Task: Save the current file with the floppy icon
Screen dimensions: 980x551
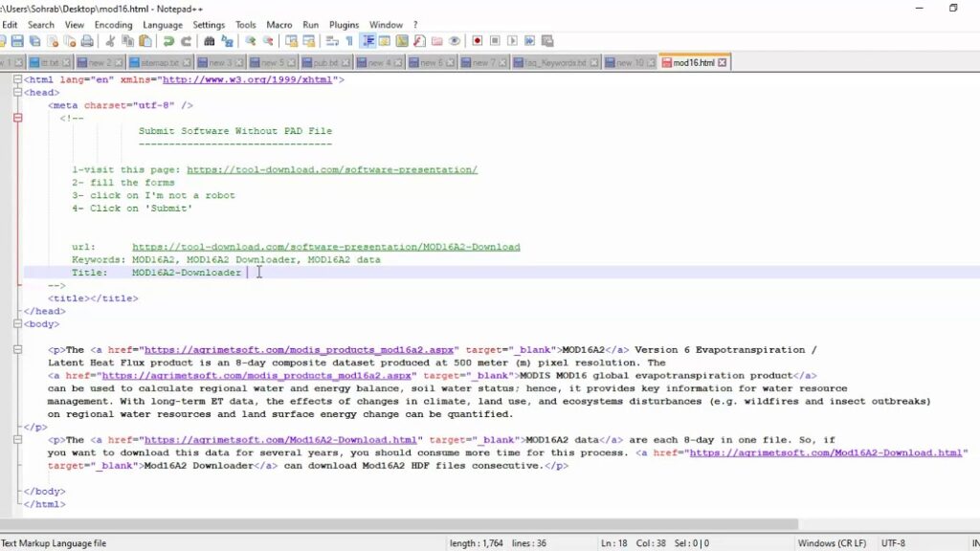Action: pos(17,41)
